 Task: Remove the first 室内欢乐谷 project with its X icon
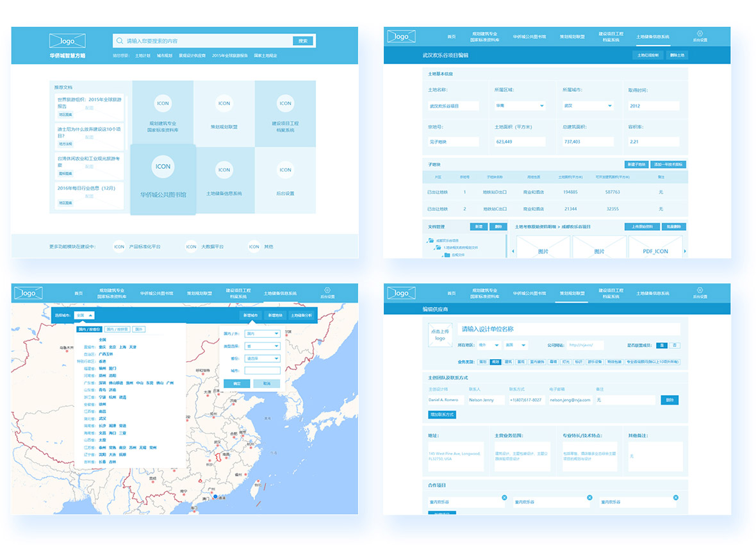(504, 497)
